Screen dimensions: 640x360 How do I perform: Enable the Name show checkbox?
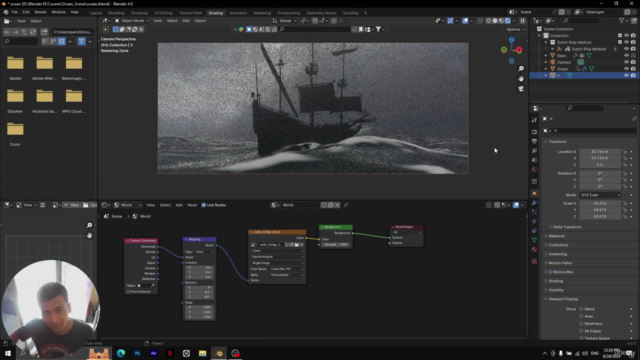click(581, 309)
